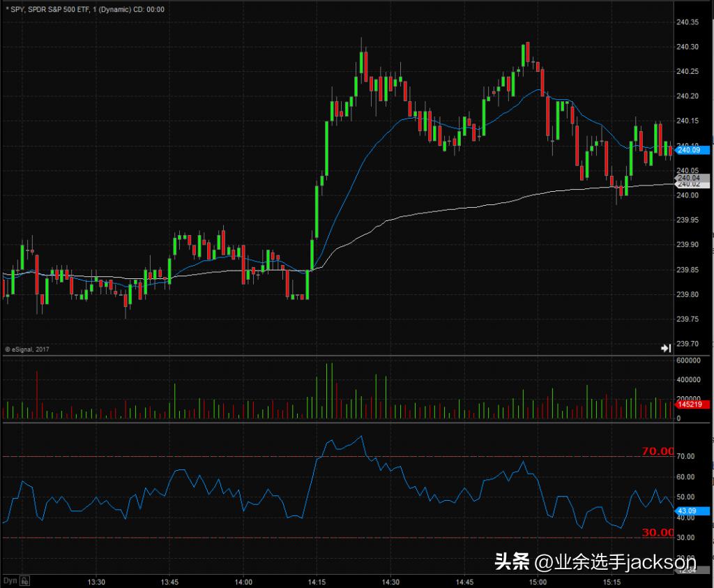This screenshot has height=588, width=714.
Task: Click the 239.70 price axis label
Action: [687, 344]
